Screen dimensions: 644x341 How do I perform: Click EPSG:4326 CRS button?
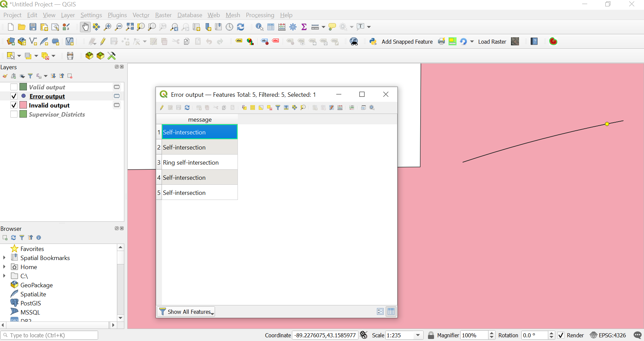(608, 335)
